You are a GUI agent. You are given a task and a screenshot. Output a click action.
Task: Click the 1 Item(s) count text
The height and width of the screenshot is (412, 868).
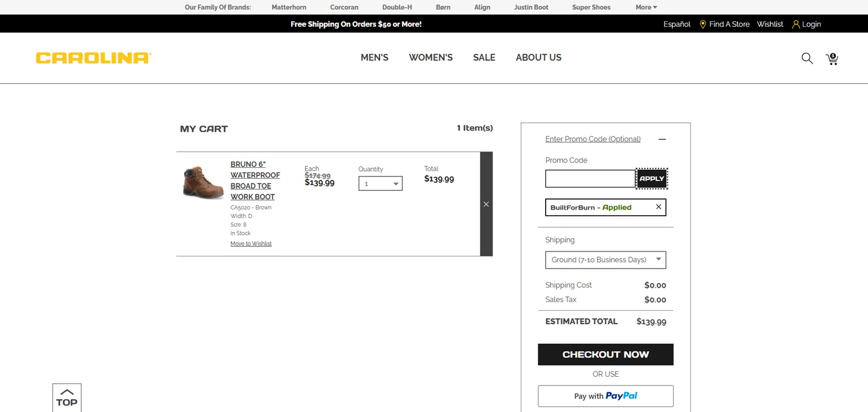tap(475, 128)
